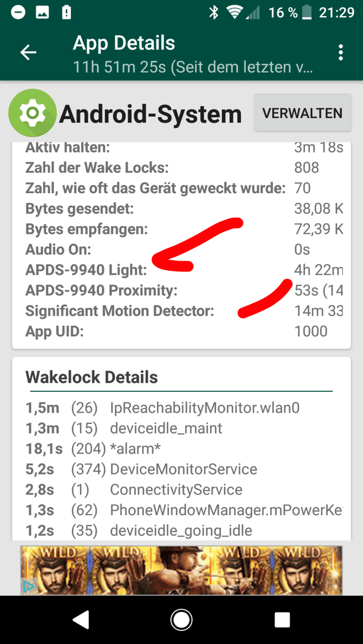The width and height of the screenshot is (363, 644).
Task: Tap the DeviceMonitorService wakelock entry
Action: click(x=181, y=469)
